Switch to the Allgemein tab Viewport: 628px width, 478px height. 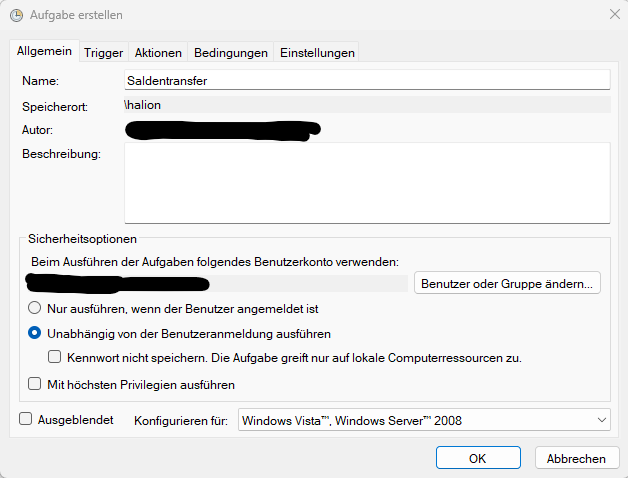[x=46, y=51]
